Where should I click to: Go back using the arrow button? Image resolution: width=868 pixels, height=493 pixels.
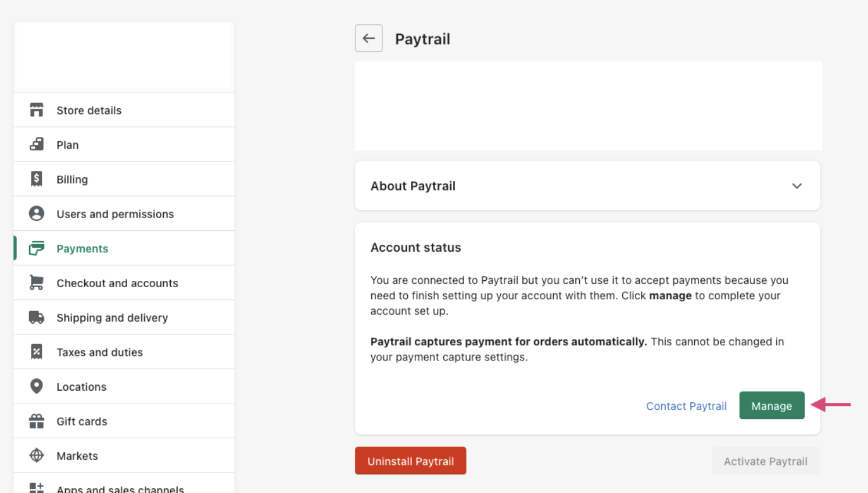[369, 38]
